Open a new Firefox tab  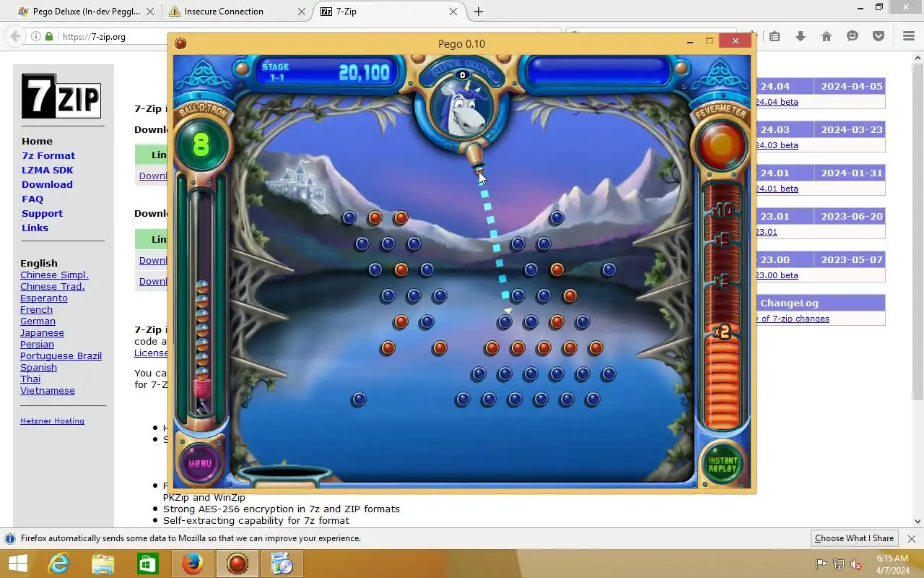tap(478, 12)
